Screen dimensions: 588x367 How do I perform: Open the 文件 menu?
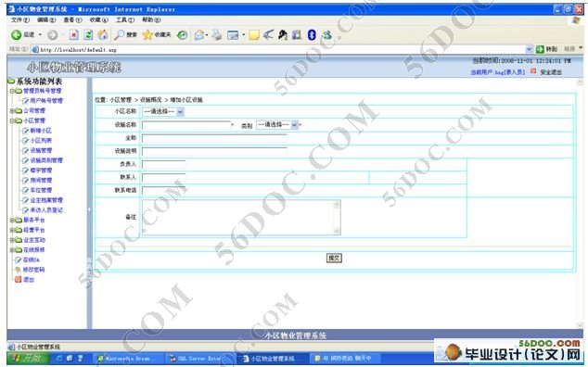point(20,19)
